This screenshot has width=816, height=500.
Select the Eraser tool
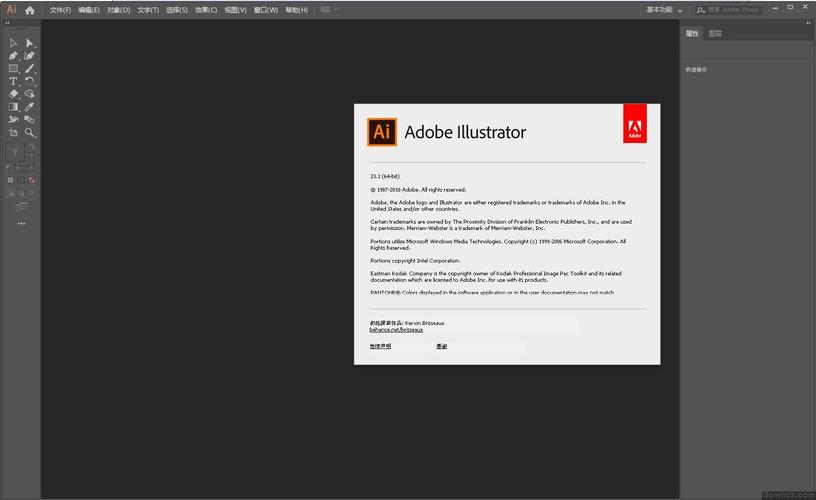coord(13,94)
